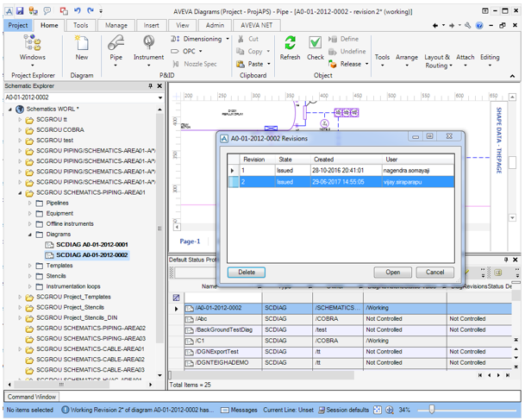This screenshot has height=420, width=525.
Task: Open the Project menu tab
Action: pos(18,25)
